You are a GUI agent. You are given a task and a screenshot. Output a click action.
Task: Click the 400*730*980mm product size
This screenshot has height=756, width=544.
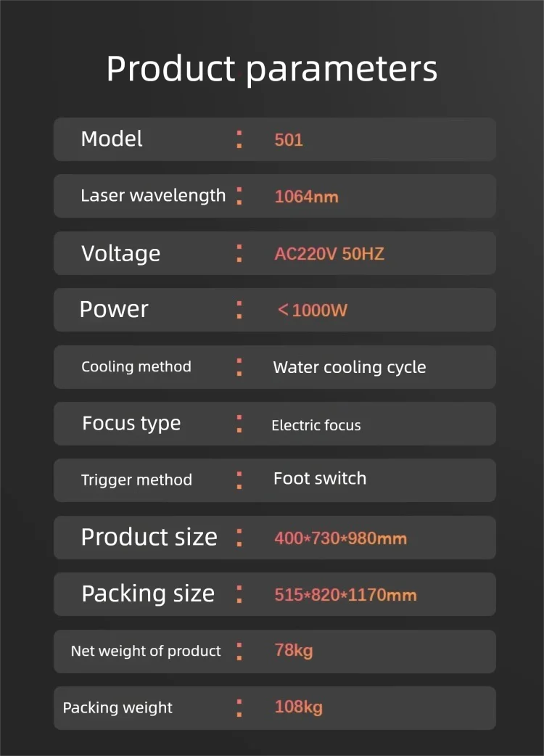pyautogui.click(x=341, y=538)
